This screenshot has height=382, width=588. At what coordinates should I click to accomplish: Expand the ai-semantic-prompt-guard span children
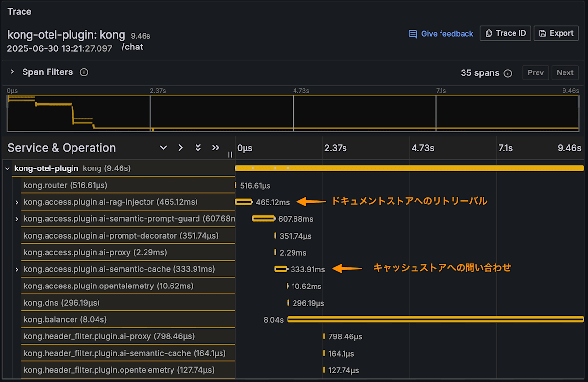click(17, 219)
